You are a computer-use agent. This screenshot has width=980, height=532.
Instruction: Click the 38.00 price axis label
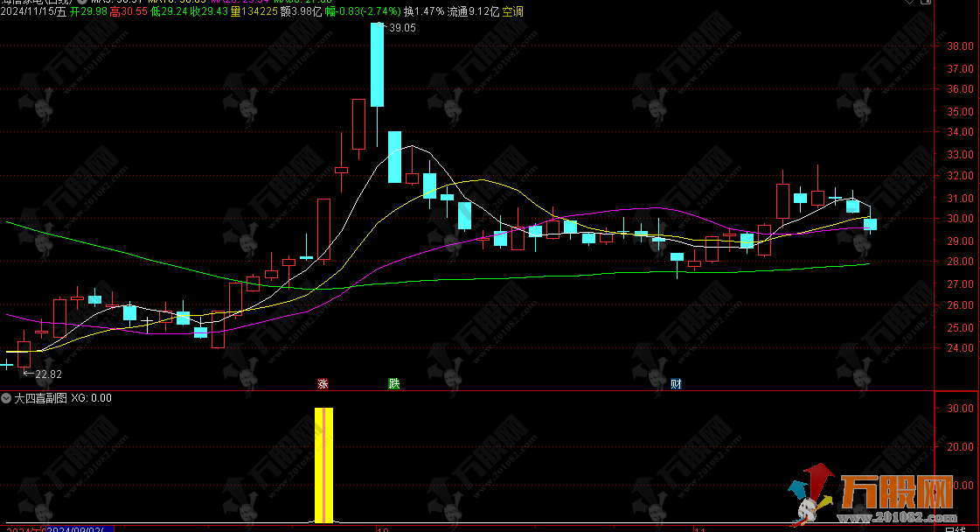click(x=961, y=46)
